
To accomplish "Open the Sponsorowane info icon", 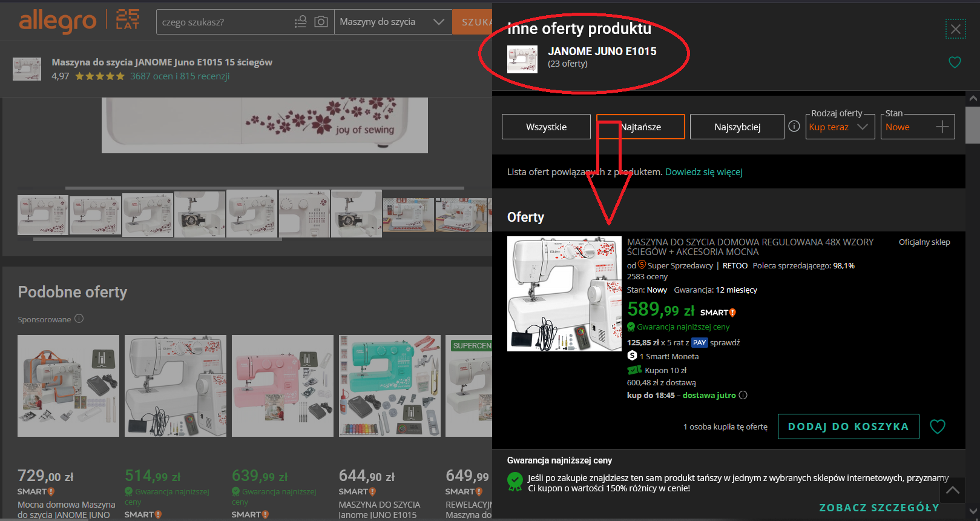I will tap(79, 319).
